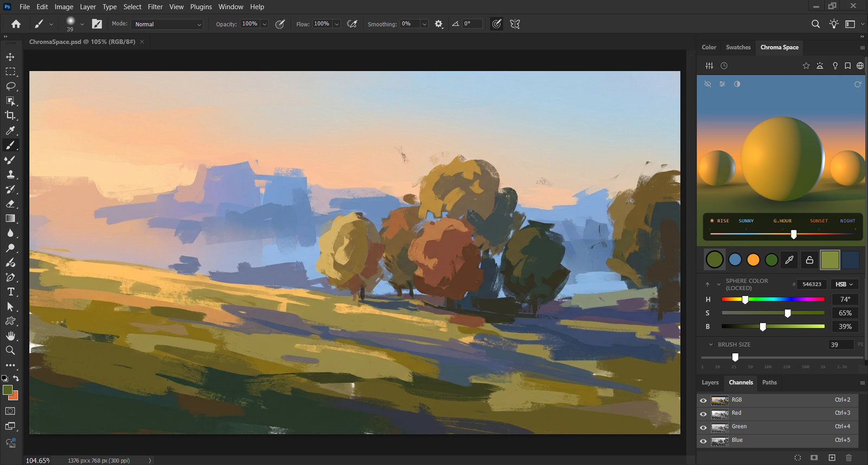This screenshot has width=868, height=465.
Task: Hide the Green channel
Action: pyautogui.click(x=703, y=427)
